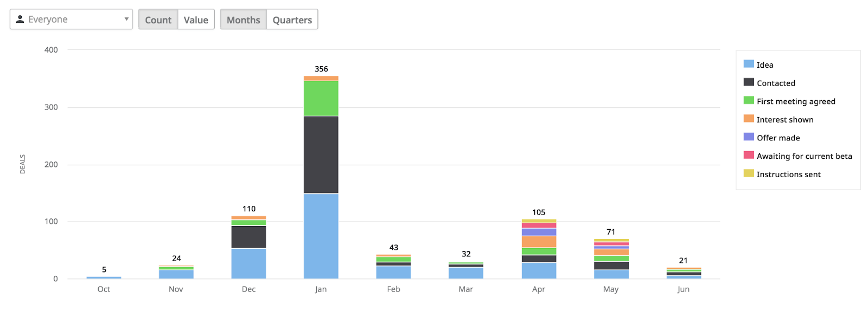This screenshot has width=868, height=311.
Task: Click the blue Idea segment in December bar
Action: pyautogui.click(x=248, y=263)
